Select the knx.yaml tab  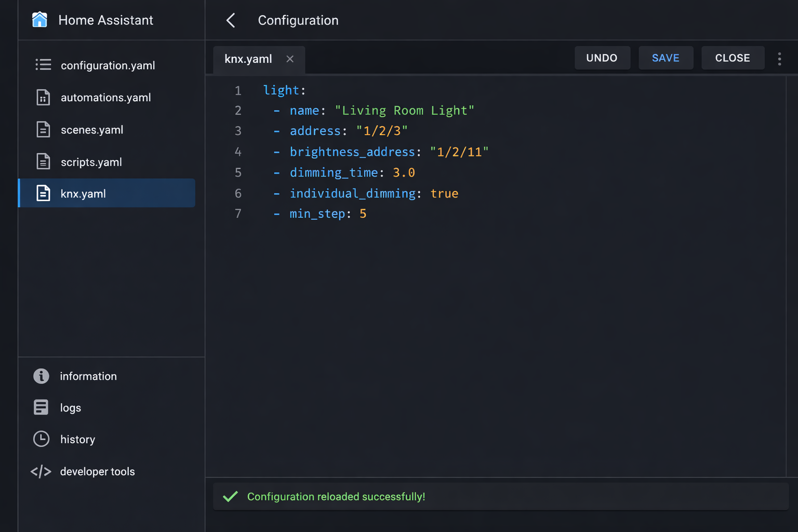pos(248,59)
